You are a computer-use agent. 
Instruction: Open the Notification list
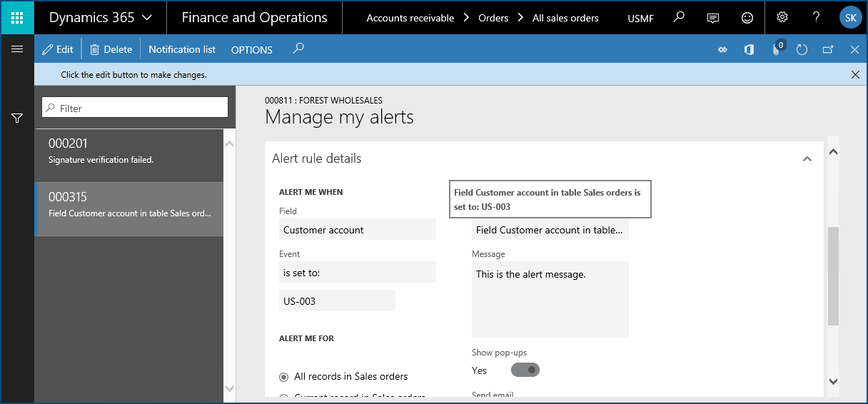point(182,49)
